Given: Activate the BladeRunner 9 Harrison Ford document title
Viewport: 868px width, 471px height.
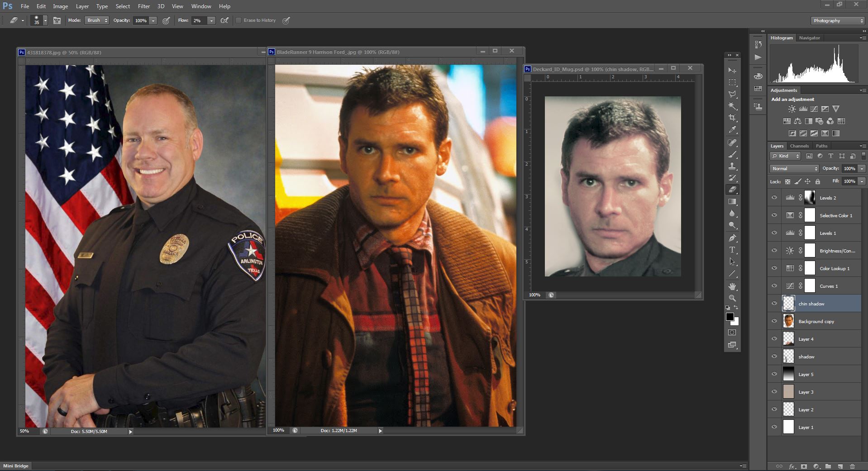Looking at the screenshot, I should [x=338, y=52].
